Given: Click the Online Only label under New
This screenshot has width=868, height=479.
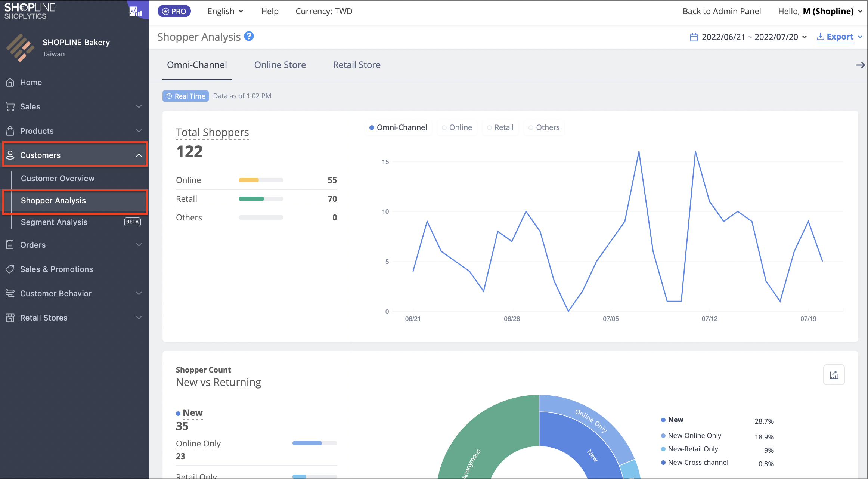Looking at the screenshot, I should (198, 444).
